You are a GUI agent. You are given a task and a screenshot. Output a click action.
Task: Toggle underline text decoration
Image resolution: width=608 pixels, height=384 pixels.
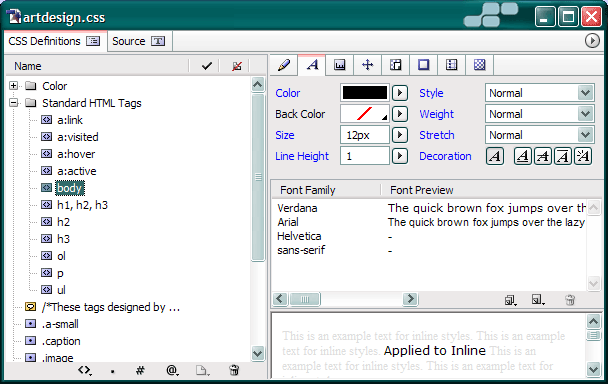point(523,156)
